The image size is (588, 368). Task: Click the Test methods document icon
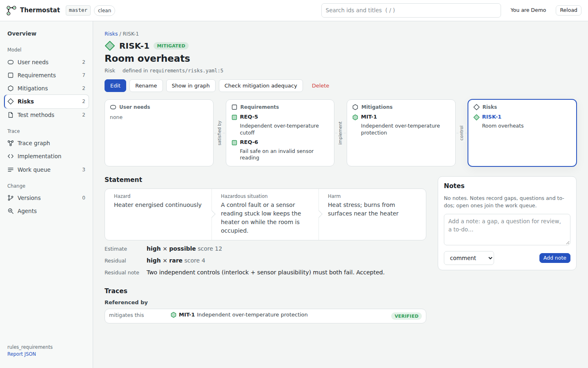click(x=11, y=115)
